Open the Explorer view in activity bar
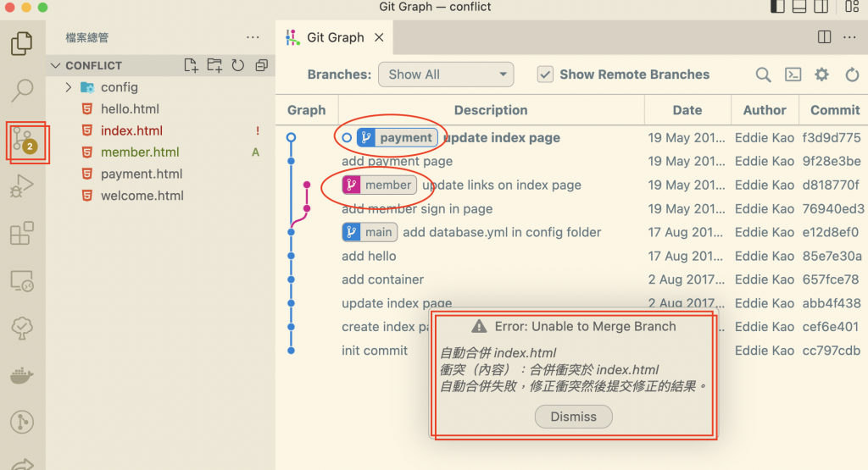 point(22,43)
